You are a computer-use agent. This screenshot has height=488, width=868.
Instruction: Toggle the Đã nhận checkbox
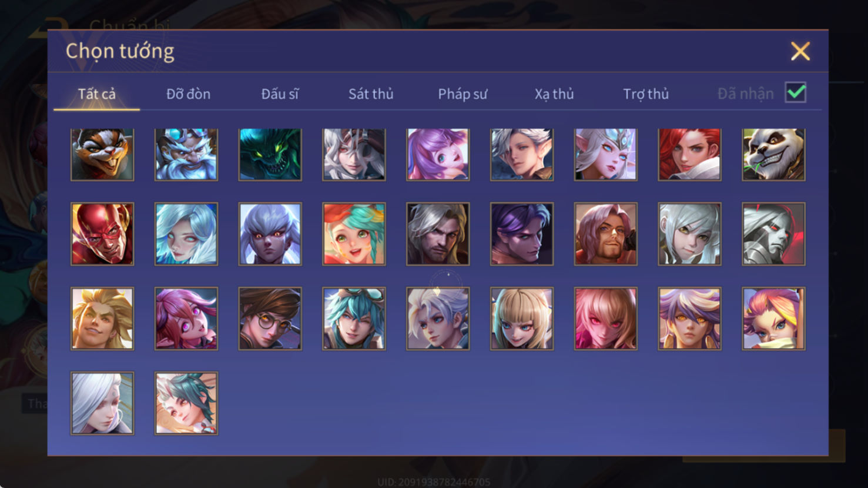click(x=796, y=93)
